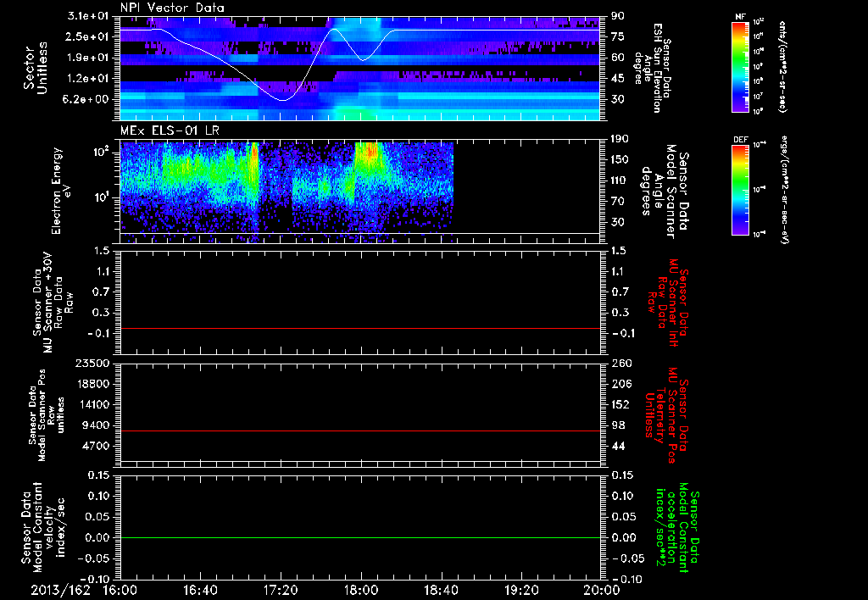Click the 23500 scanner position tick
The image size is (868, 600).
pyautogui.click(x=93, y=363)
